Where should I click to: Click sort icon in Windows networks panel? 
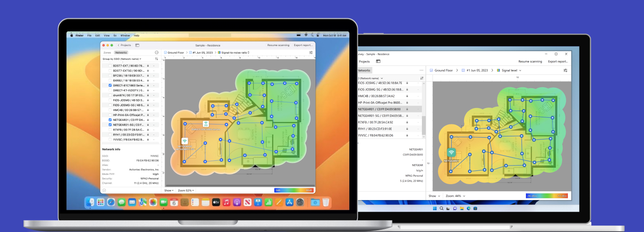(422, 78)
